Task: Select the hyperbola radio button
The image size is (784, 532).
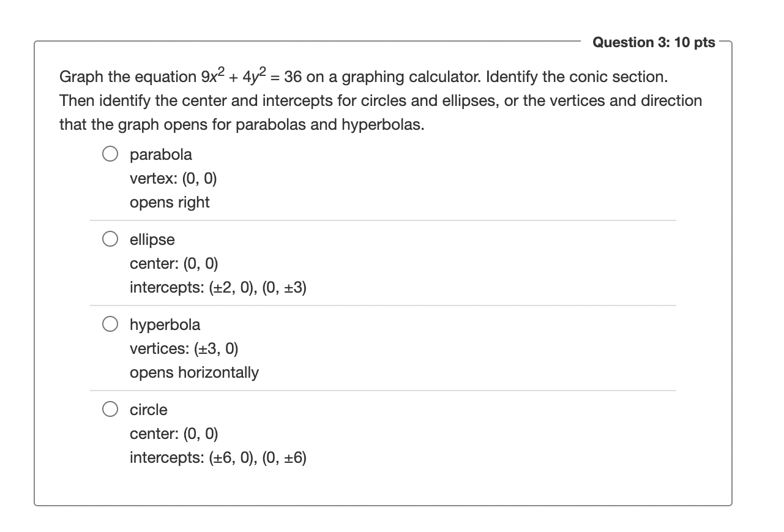Action: [x=110, y=324]
